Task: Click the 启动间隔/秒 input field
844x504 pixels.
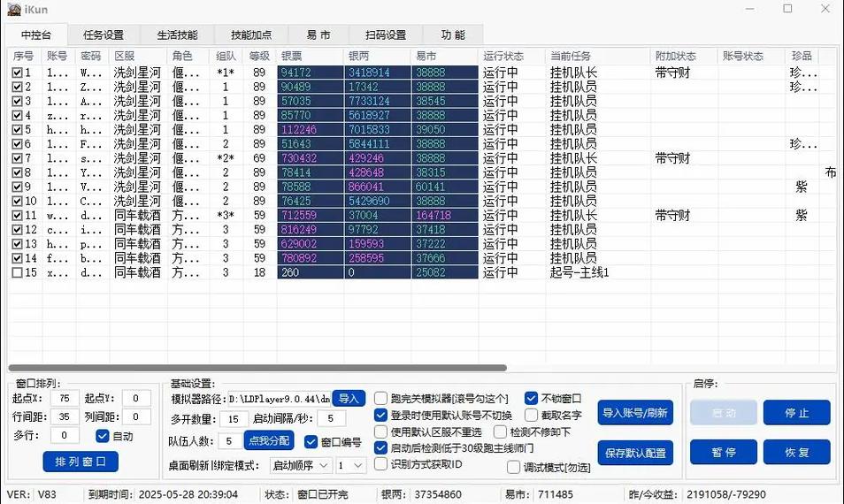Action: [x=331, y=418]
